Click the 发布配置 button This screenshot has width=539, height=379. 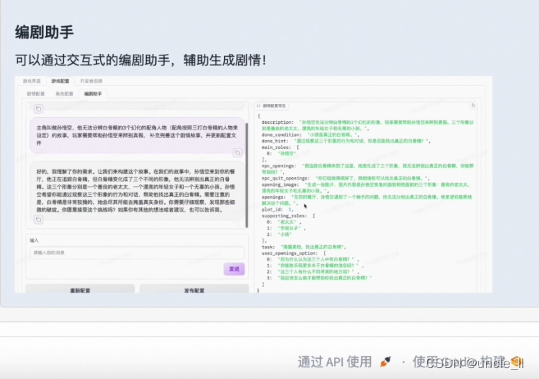tap(194, 289)
